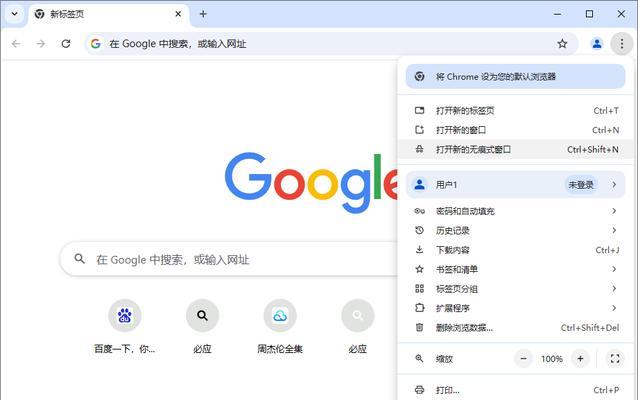Open the tab search dropdown arrow

pyautogui.click(x=14, y=14)
